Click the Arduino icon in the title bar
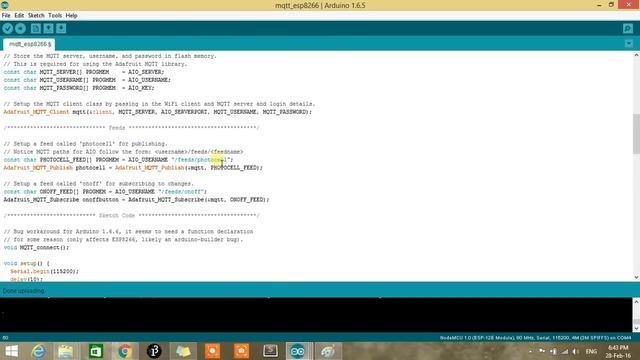Image resolution: width=640 pixels, height=360 pixels. click(5, 5)
